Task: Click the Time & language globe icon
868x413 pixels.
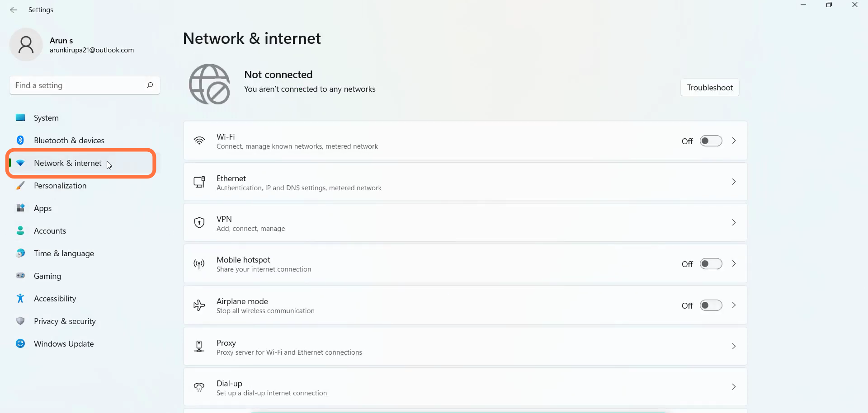Action: pyautogui.click(x=20, y=253)
